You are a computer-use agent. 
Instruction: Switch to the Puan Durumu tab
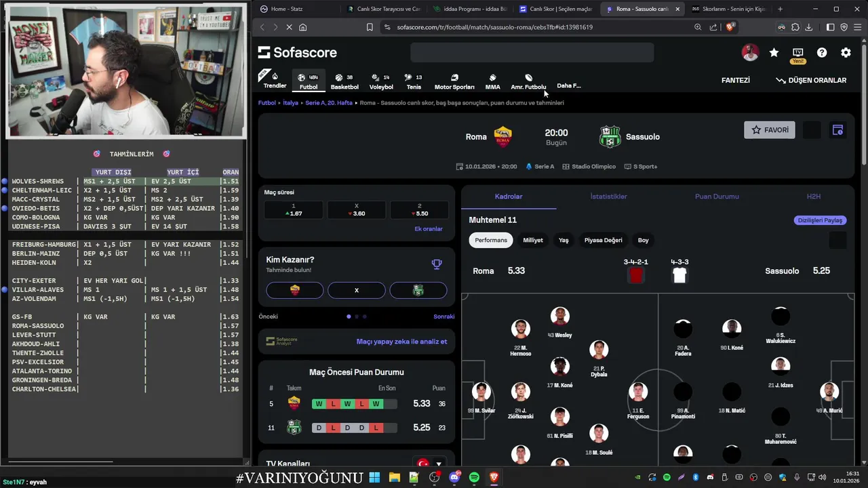[x=717, y=197]
